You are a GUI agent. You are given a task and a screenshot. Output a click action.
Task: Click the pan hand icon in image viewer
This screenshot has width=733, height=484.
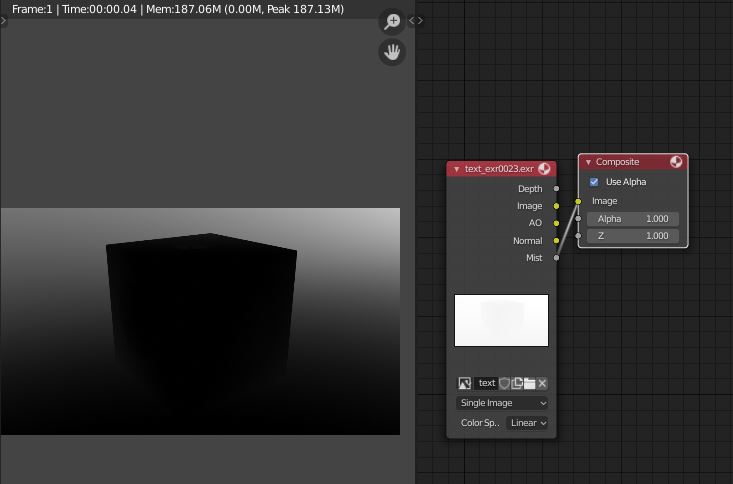point(392,52)
